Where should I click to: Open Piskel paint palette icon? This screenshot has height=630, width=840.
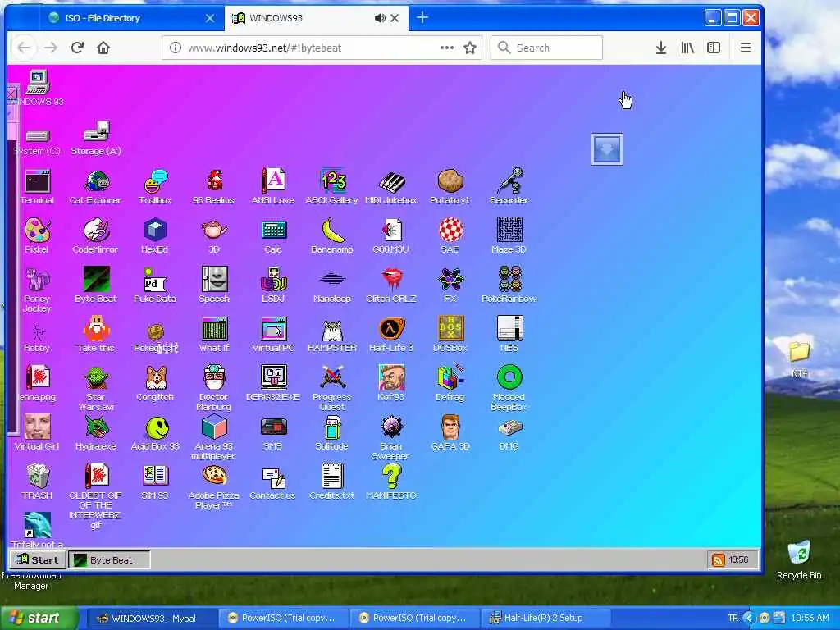[x=37, y=236]
